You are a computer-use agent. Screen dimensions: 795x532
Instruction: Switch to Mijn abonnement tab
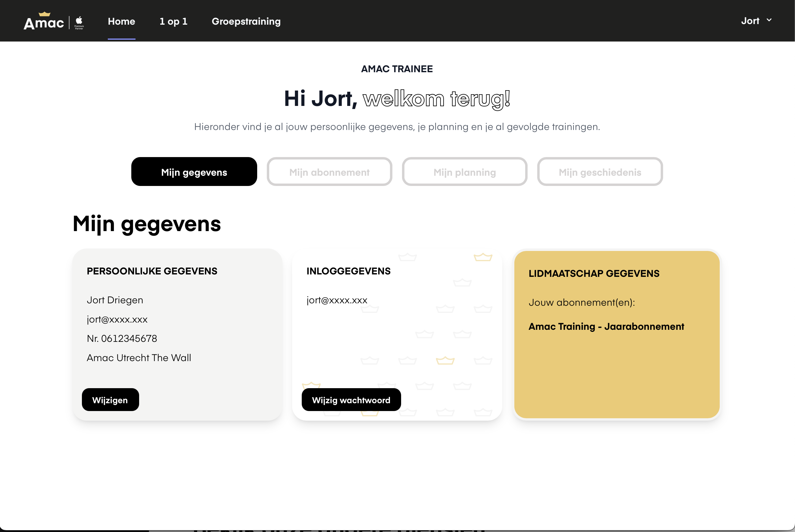(x=329, y=172)
